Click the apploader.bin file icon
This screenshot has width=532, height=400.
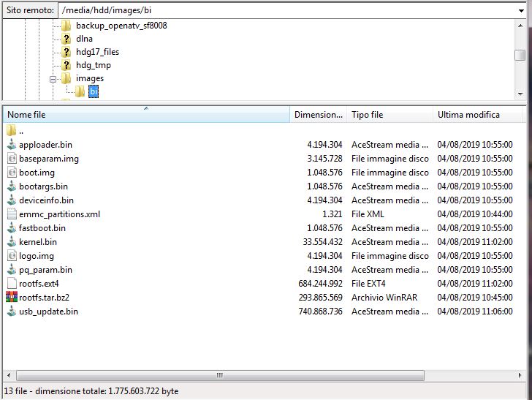(x=12, y=145)
